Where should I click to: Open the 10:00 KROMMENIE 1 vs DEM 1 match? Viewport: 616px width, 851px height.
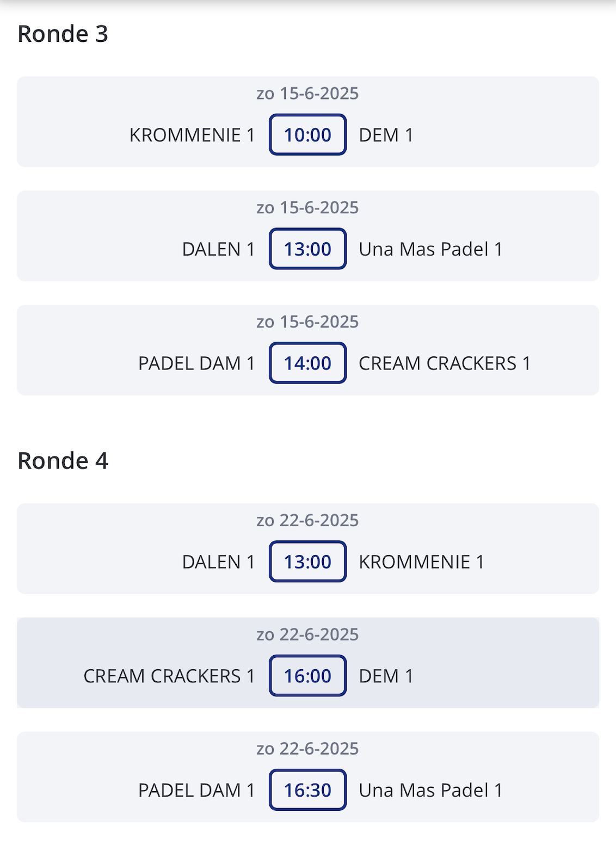(308, 122)
